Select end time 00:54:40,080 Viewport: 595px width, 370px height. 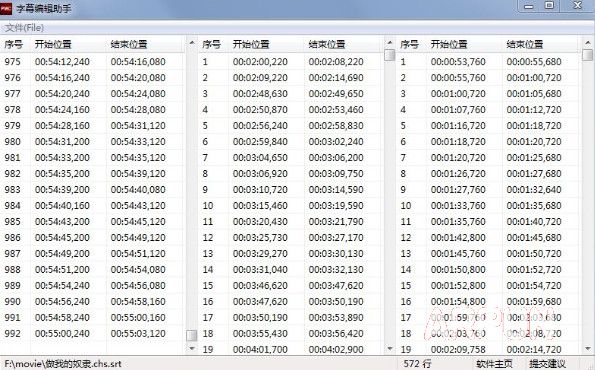point(138,189)
